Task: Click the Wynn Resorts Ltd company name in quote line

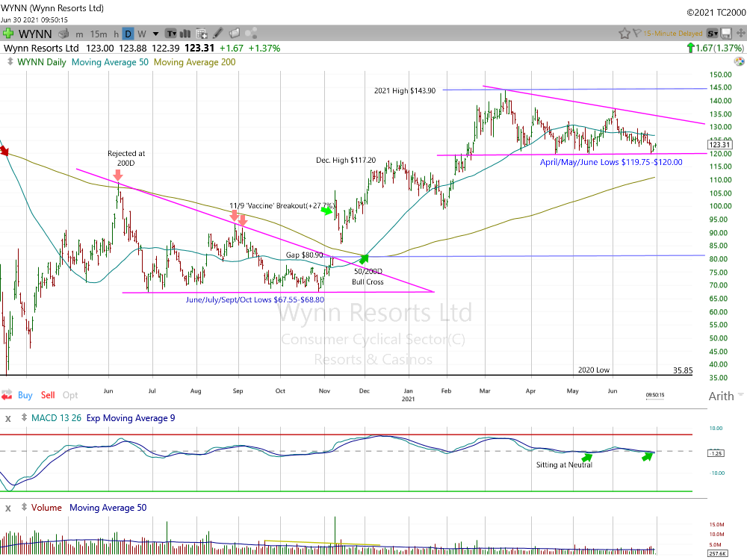Action: [x=41, y=48]
